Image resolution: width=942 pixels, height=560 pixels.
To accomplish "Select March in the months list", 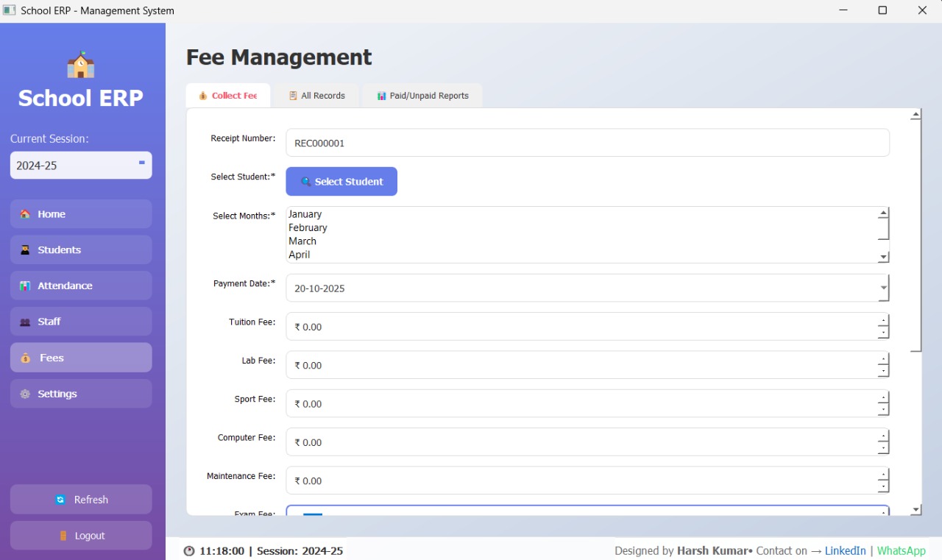I will [302, 241].
